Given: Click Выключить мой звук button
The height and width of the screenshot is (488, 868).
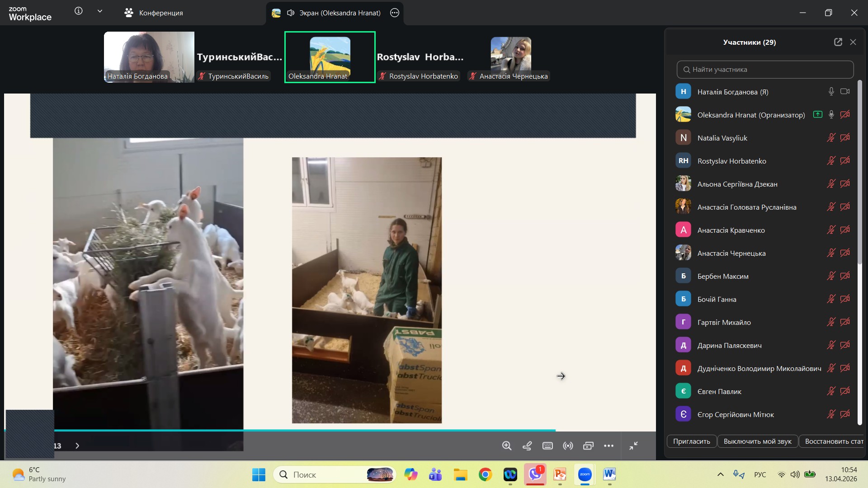Looking at the screenshot, I should 757,441.
